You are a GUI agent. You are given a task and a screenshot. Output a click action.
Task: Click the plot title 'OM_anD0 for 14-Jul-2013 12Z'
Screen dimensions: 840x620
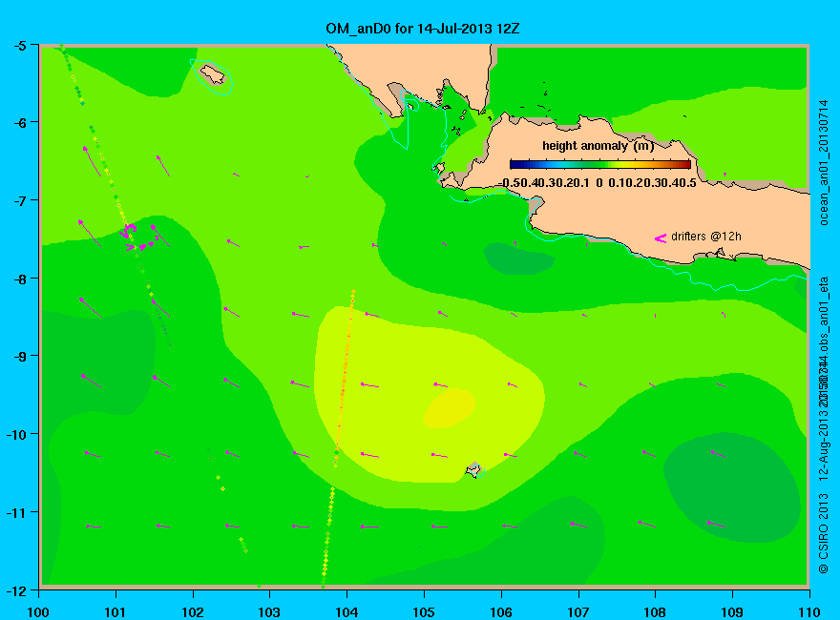click(423, 29)
